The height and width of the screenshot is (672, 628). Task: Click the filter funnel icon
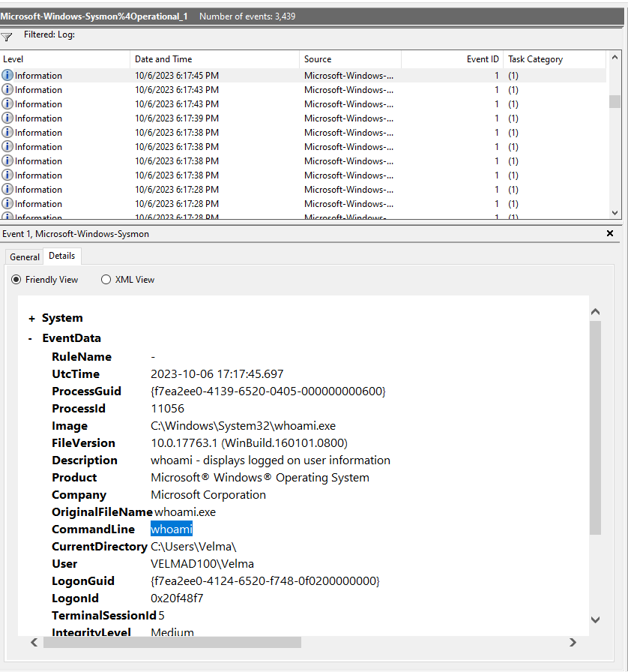point(7,37)
